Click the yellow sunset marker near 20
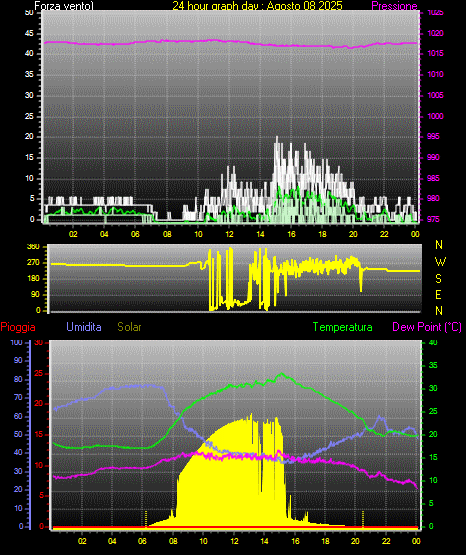Viewport: 466px width, 555px height. pyautogui.click(x=363, y=519)
